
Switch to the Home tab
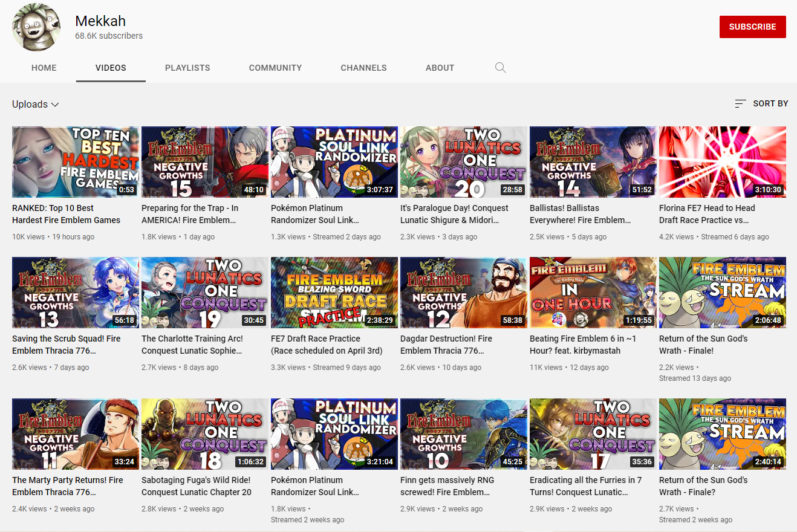(44, 68)
